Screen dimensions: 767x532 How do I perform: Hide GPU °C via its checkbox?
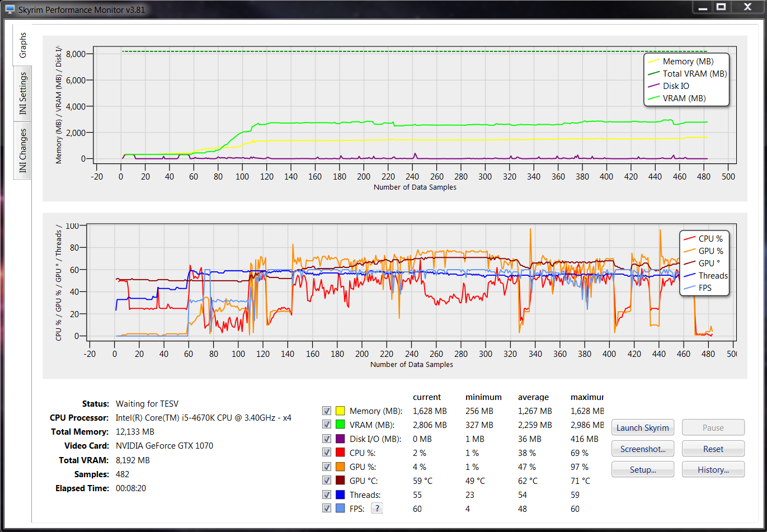pos(327,481)
